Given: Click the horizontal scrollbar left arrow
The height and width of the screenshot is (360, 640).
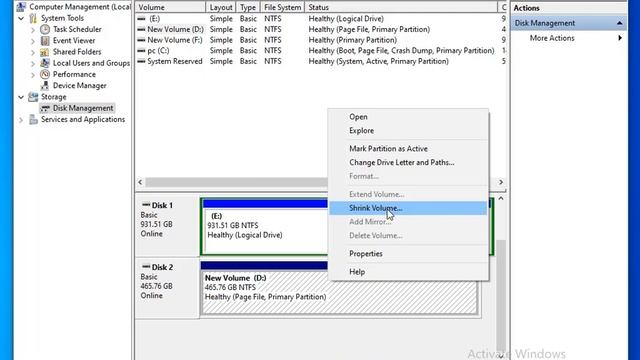Looking at the screenshot, I should pyautogui.click(x=140, y=182).
